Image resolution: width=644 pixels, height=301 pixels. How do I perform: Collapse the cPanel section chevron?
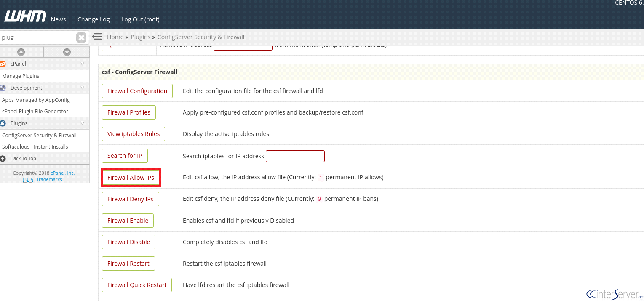(82, 64)
